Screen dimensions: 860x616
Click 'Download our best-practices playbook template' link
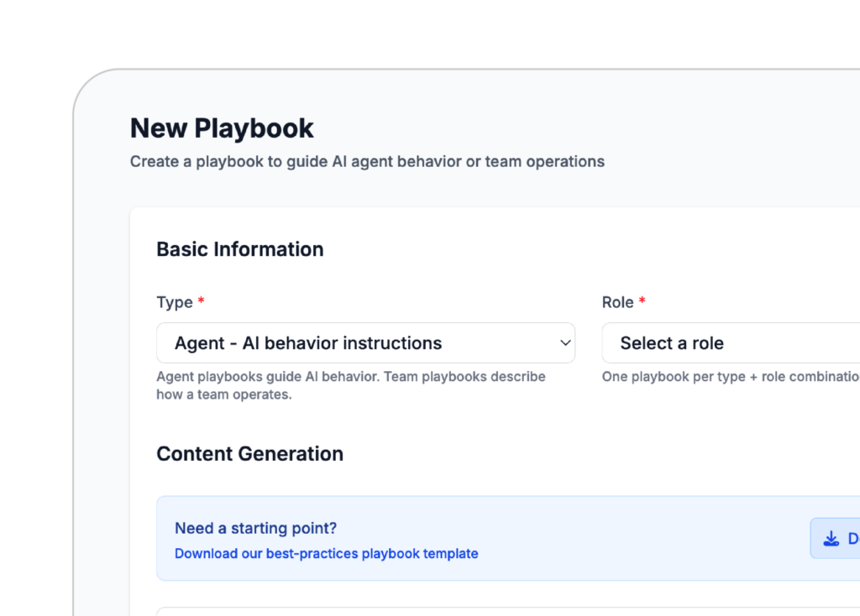pyautogui.click(x=326, y=554)
